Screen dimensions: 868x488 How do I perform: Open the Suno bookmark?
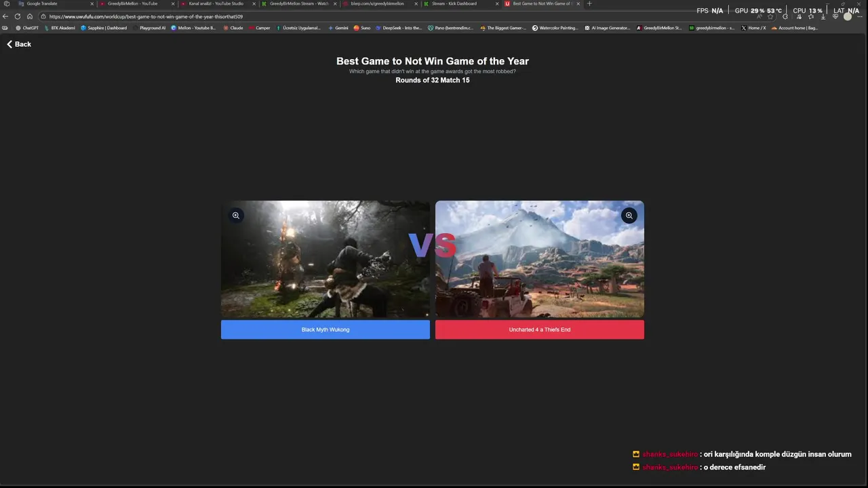click(362, 28)
